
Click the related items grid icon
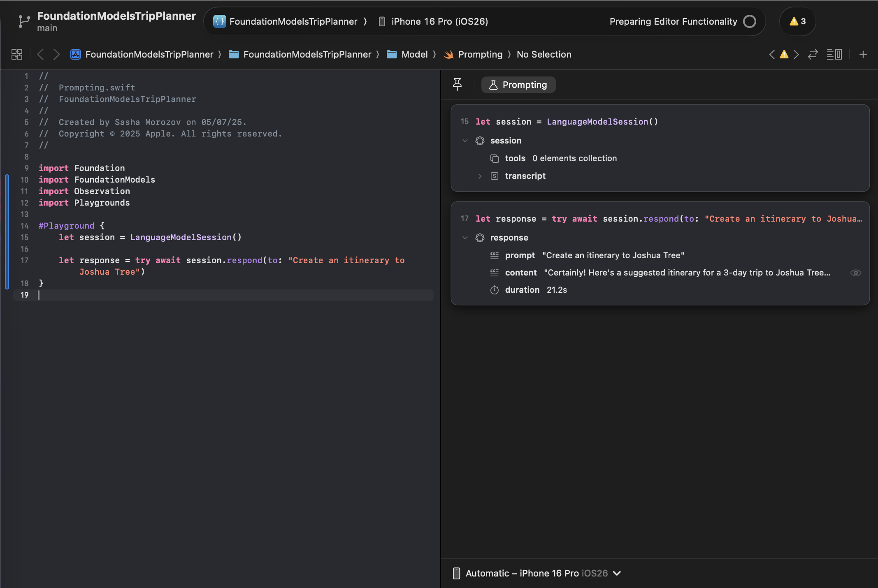[17, 54]
